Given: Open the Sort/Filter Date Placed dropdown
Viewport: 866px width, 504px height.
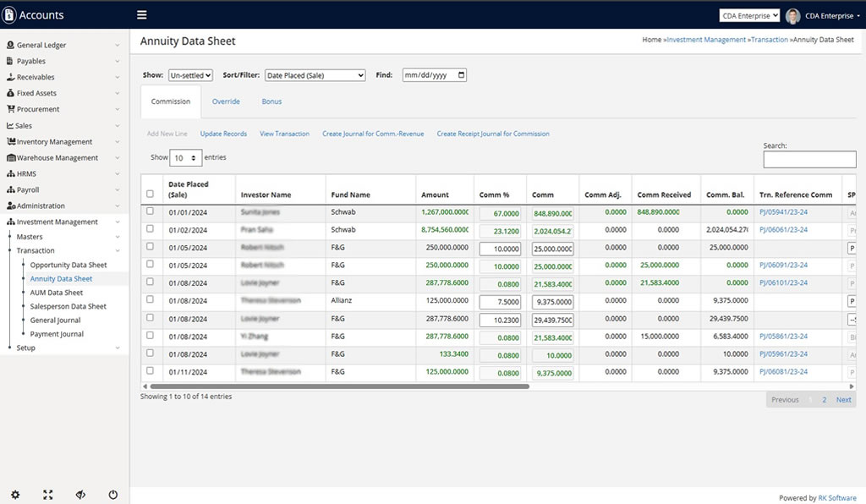Looking at the screenshot, I should pos(315,75).
